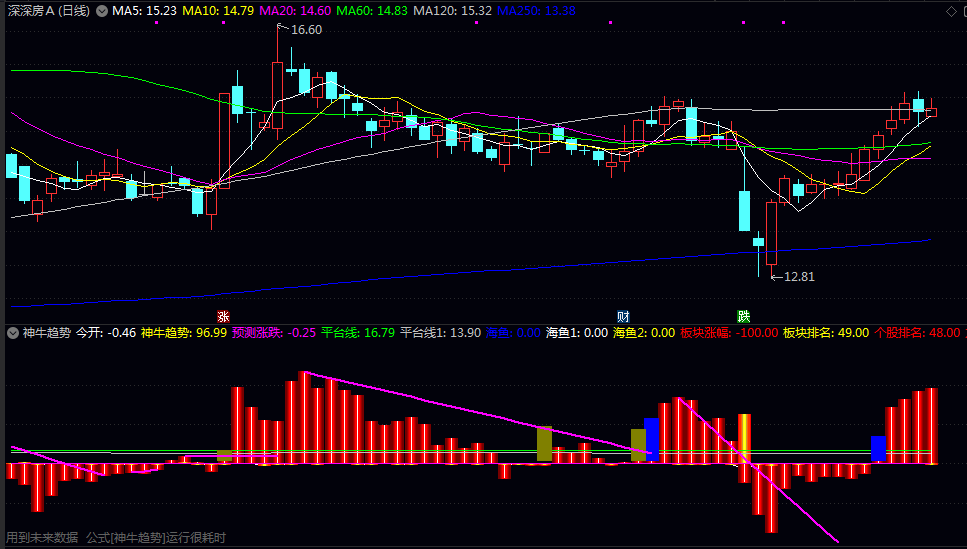
Task: Click the 预测涨跌: -0.25 value
Action: click(274, 333)
